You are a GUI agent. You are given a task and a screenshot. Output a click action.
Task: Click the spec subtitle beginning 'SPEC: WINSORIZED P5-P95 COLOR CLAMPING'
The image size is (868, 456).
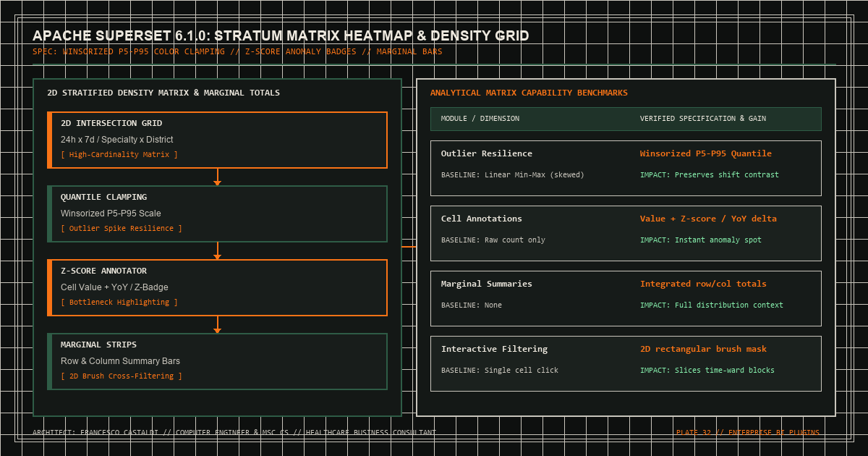[x=237, y=52]
